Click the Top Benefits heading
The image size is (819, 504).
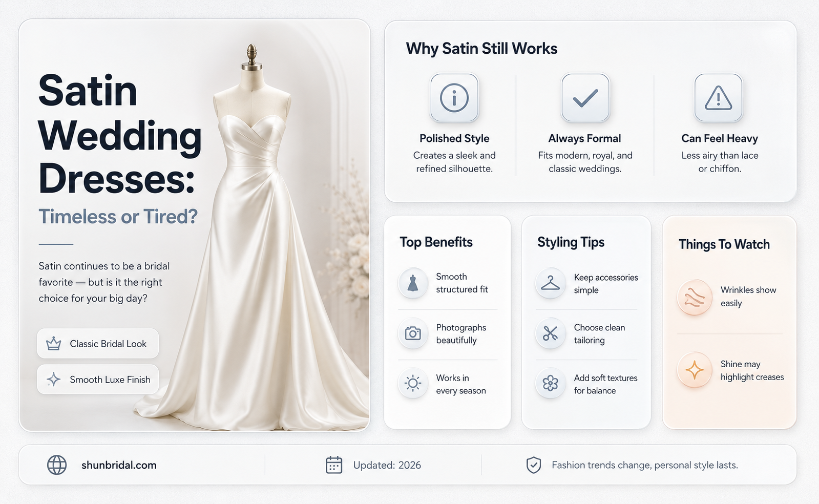tap(436, 242)
